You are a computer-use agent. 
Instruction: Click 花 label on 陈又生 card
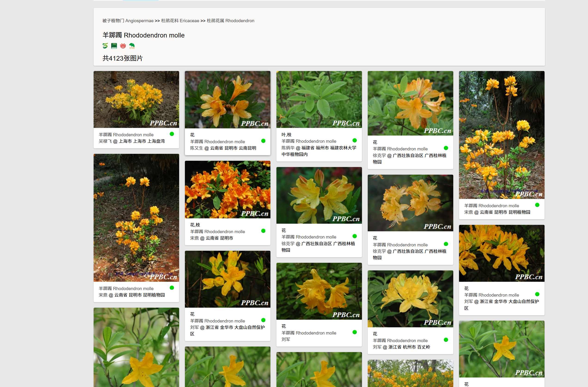pos(192,135)
